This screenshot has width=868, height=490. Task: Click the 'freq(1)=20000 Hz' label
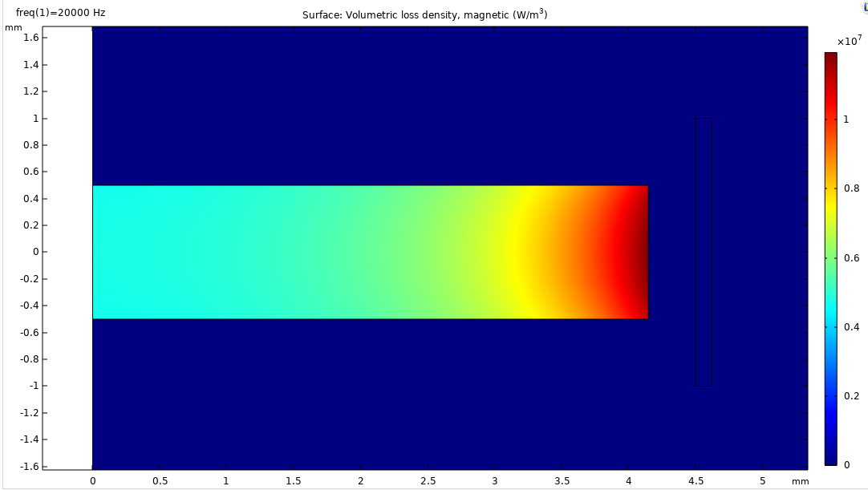(x=60, y=13)
